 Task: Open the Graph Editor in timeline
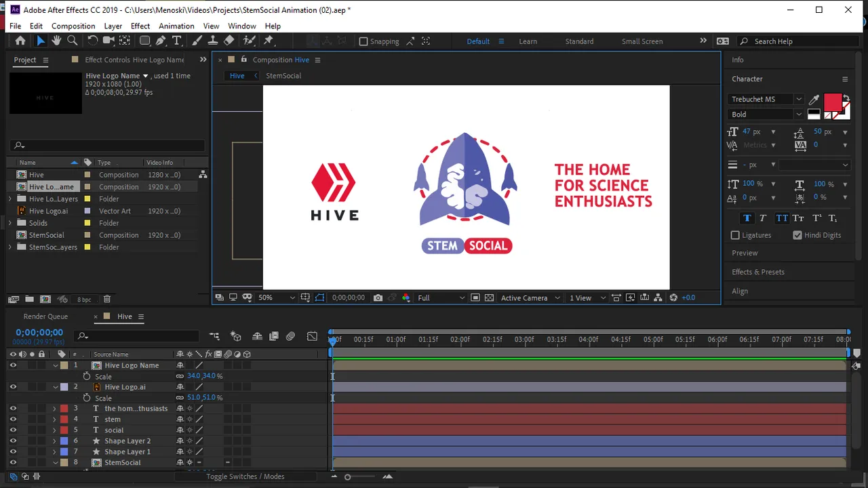click(x=312, y=336)
